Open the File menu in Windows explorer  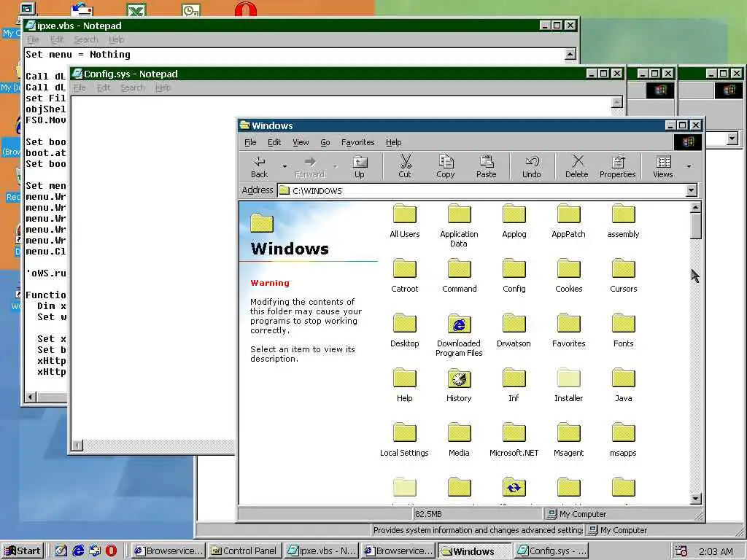(x=250, y=142)
